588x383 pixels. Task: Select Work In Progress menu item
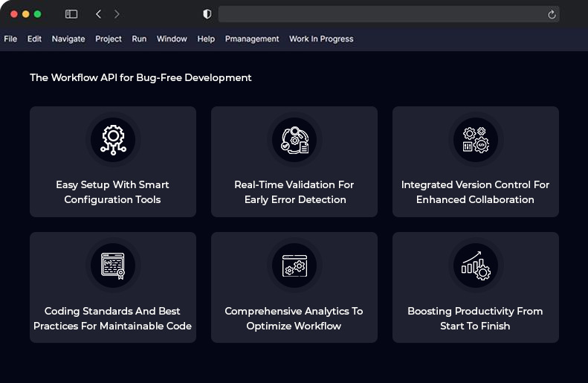click(321, 39)
